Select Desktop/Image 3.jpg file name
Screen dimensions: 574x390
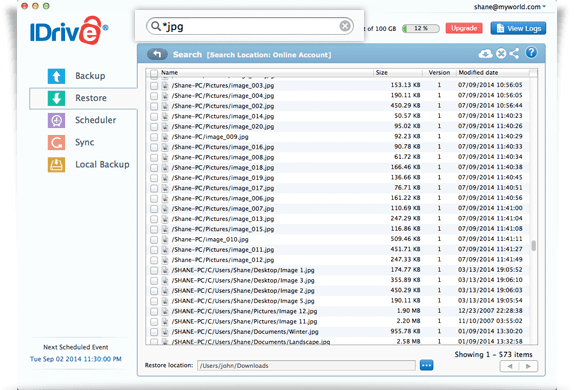coord(243,281)
